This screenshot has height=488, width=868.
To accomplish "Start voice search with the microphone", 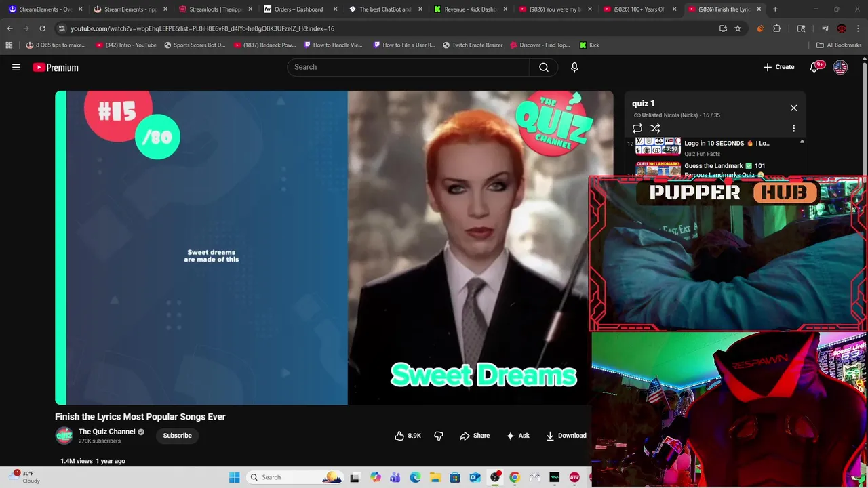I will [x=574, y=67].
